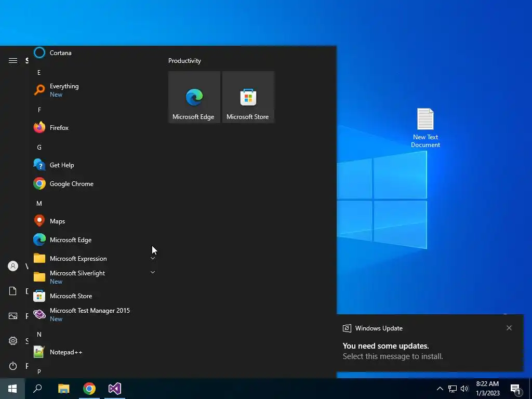Viewport: 532px width, 399px height.
Task: Select the Windows Update notification message
Action: click(x=430, y=343)
